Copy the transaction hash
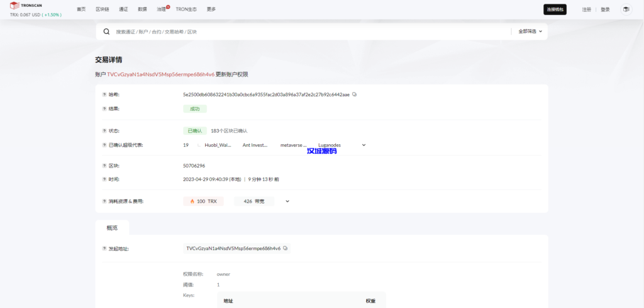Image resolution: width=644 pixels, height=308 pixels. [x=355, y=94]
